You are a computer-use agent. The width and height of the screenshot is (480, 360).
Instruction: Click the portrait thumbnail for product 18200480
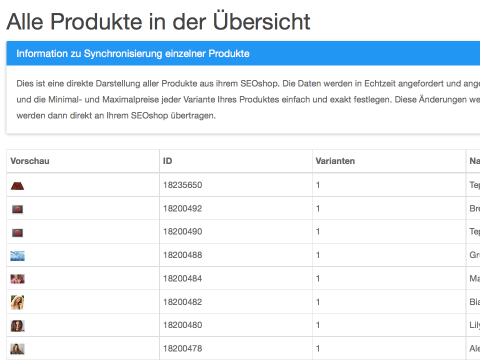click(17, 325)
